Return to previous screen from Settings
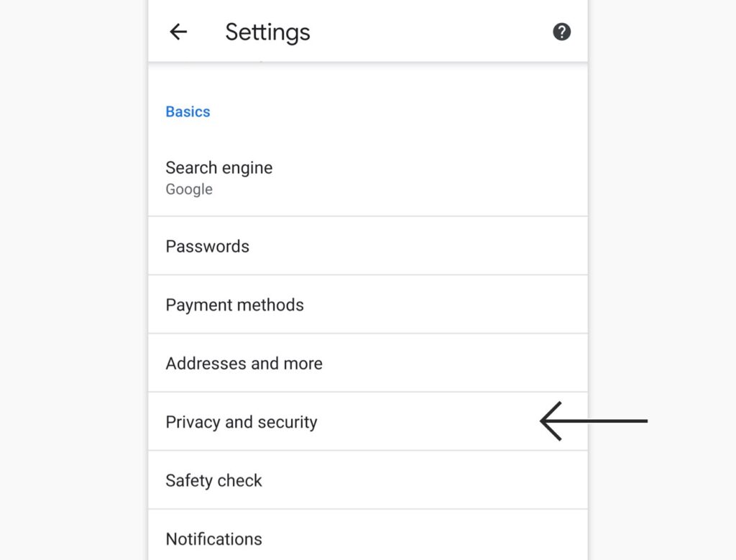The image size is (736, 560). point(178,32)
